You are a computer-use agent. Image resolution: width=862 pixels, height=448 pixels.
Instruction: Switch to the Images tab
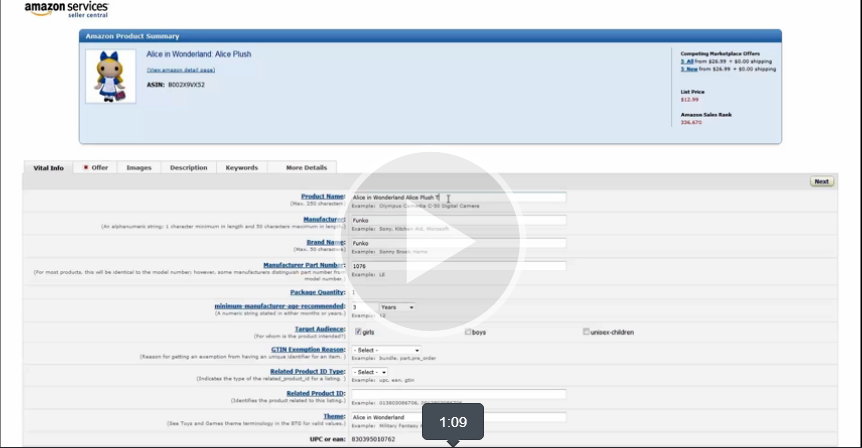point(139,168)
